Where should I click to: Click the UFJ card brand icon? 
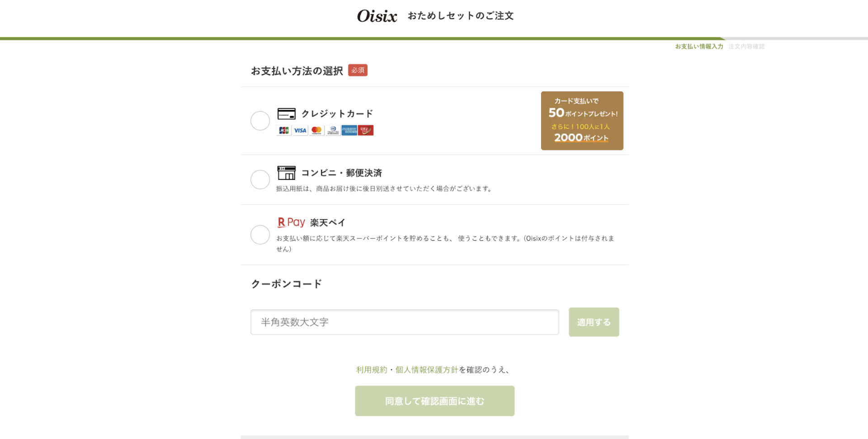[x=366, y=130]
